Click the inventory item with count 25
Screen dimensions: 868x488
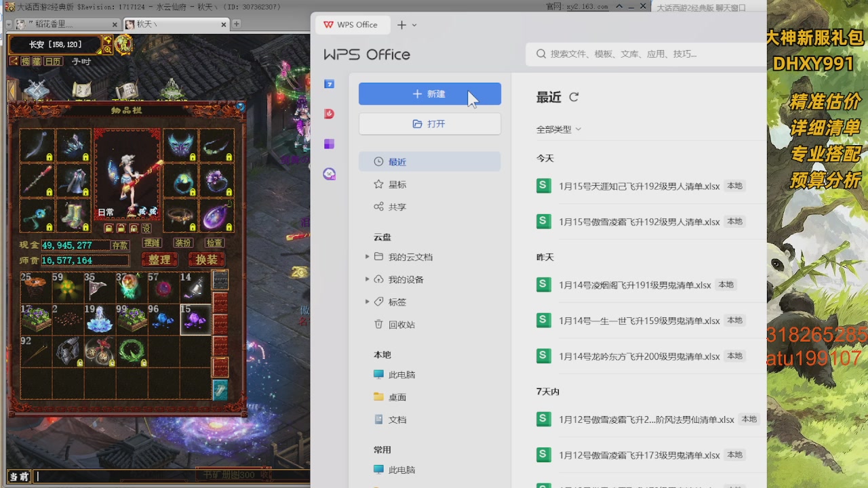coord(36,287)
